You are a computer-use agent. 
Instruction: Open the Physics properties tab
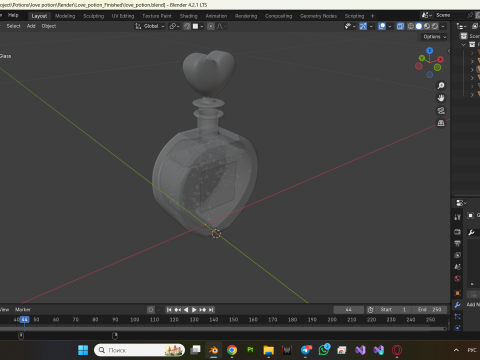coord(458,328)
